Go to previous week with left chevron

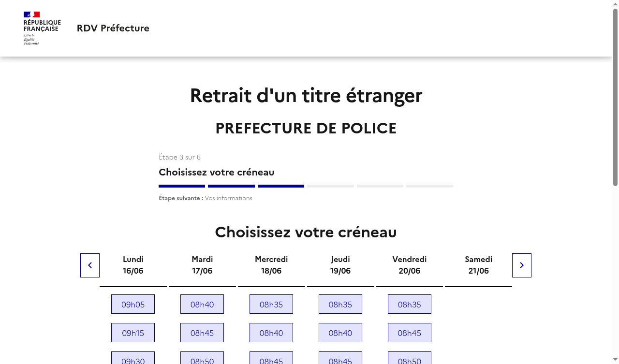point(90,265)
